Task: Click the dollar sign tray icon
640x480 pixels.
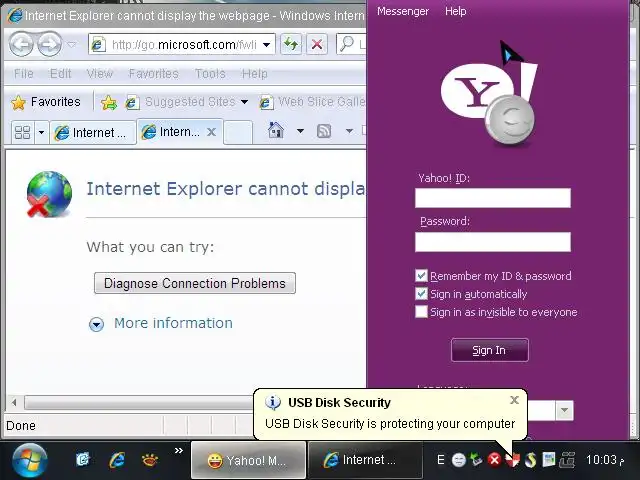Action: coord(530,460)
